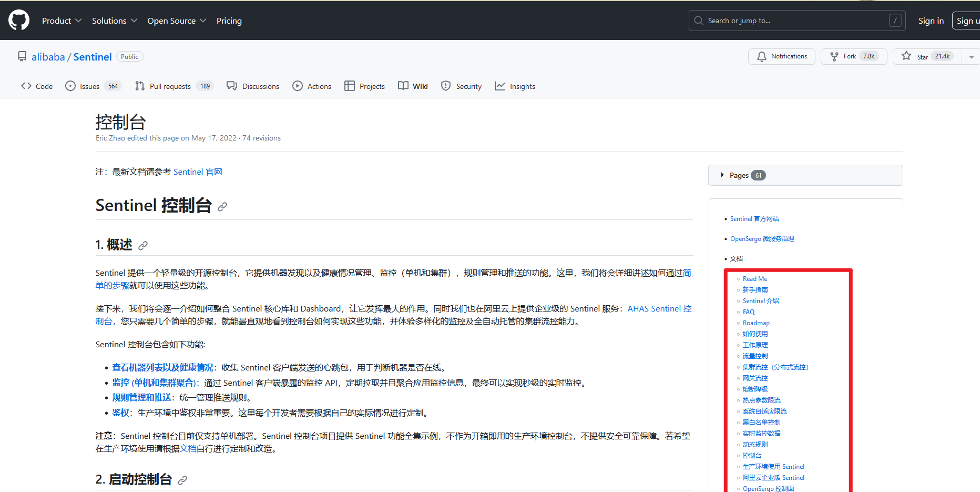Screen dimensions: 980x492
Task: Open 如何使用 wiki page
Action: 755,334
